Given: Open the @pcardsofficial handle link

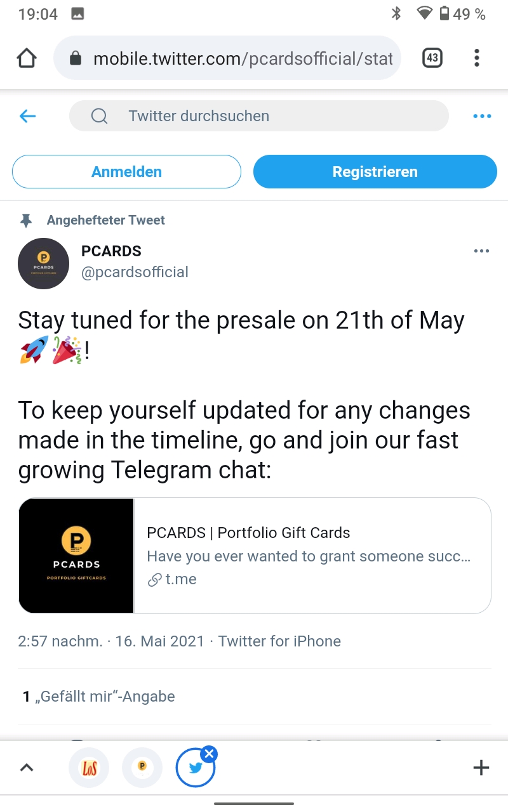Looking at the screenshot, I should point(135,272).
